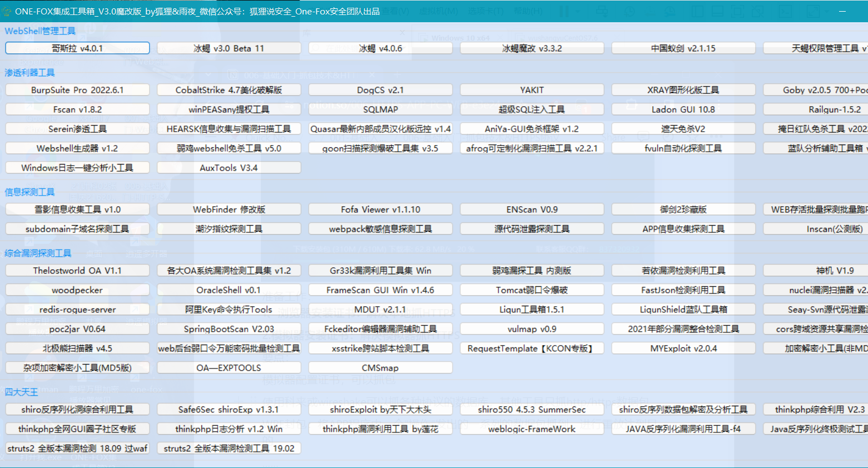This screenshot has width=868, height=468.
Task: Launch 雪影信息收集工具 v1.0
Action: click(x=77, y=210)
